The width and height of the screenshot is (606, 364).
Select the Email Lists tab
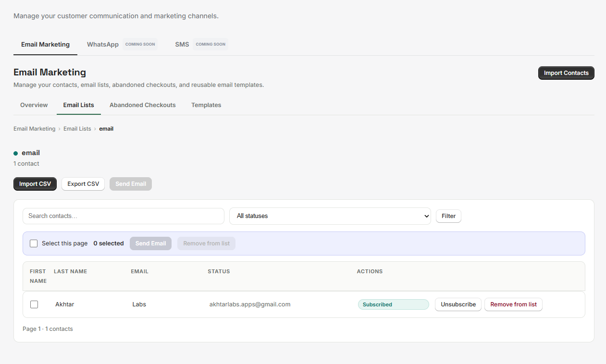point(79,105)
